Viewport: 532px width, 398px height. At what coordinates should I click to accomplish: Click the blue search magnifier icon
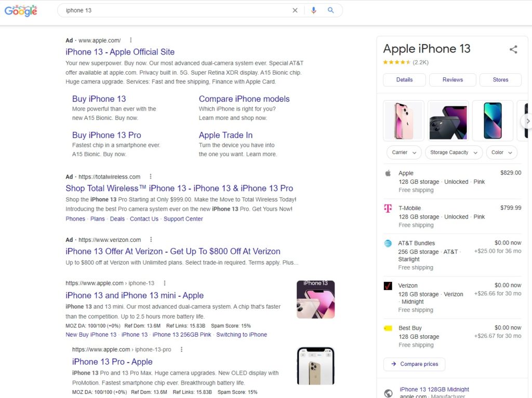[330, 10]
